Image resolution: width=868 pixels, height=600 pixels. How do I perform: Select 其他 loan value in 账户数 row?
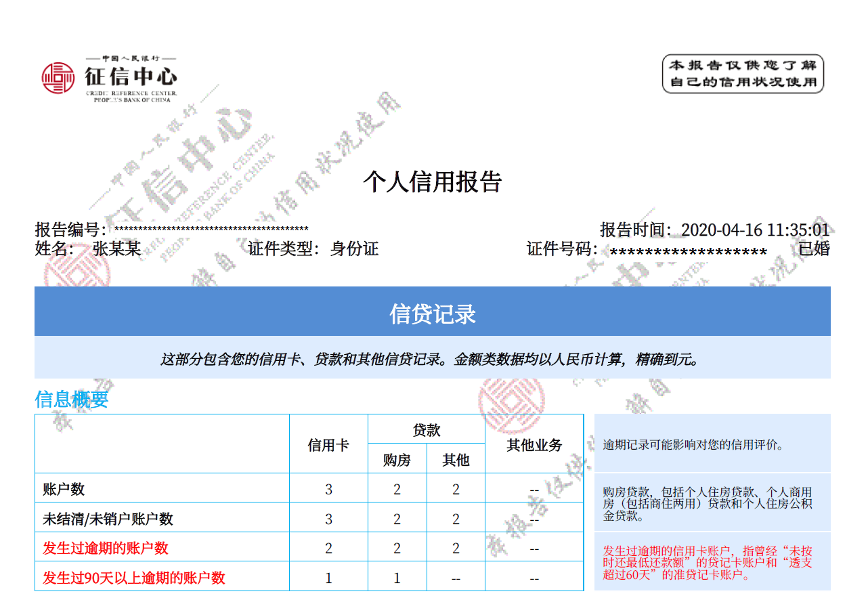[x=456, y=490]
